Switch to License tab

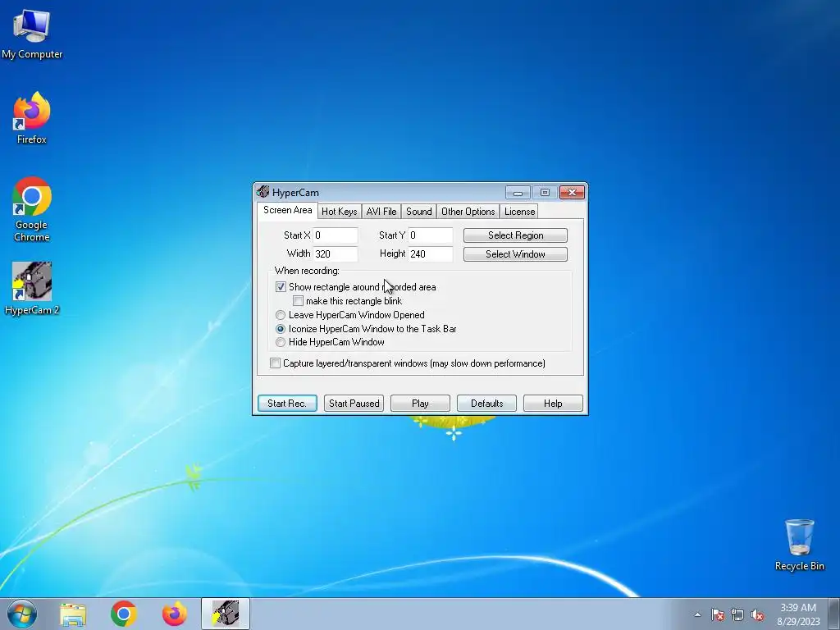pyautogui.click(x=519, y=211)
